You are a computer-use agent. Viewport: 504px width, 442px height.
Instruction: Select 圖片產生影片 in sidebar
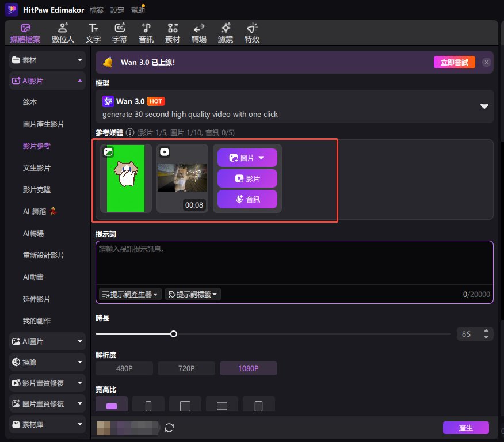[44, 124]
